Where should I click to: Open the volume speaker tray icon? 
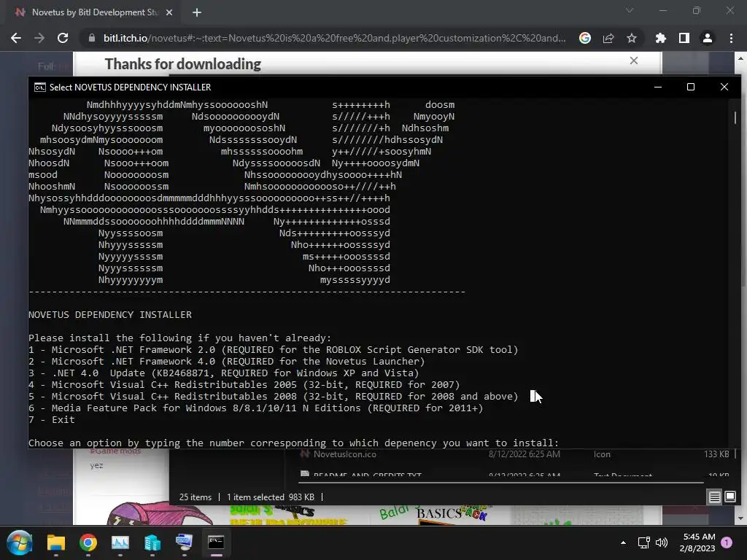(x=662, y=542)
